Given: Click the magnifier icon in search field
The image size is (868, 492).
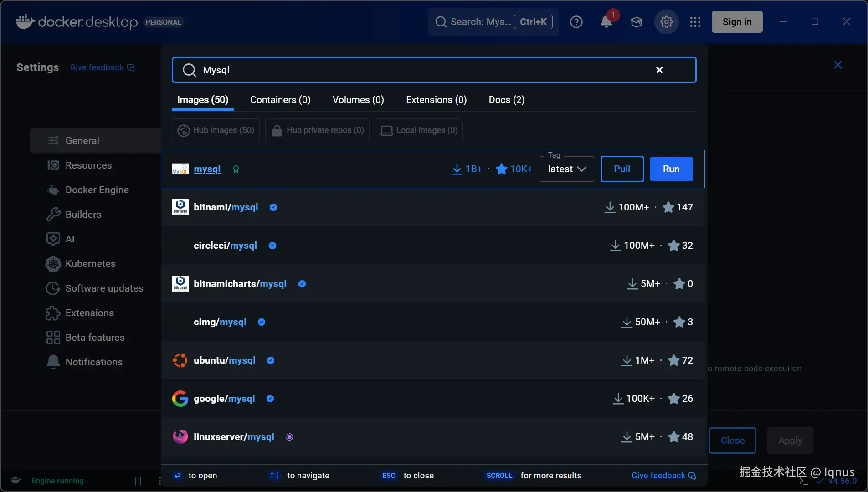Looking at the screenshot, I should [189, 70].
